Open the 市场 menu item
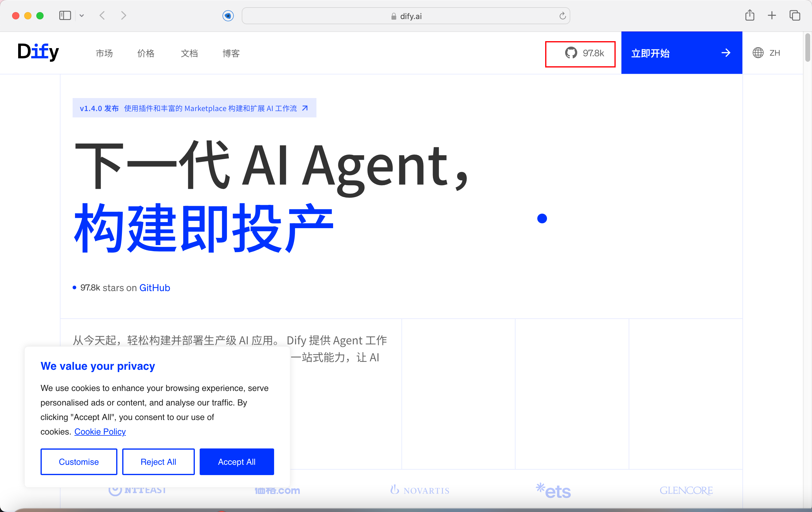 coord(104,53)
